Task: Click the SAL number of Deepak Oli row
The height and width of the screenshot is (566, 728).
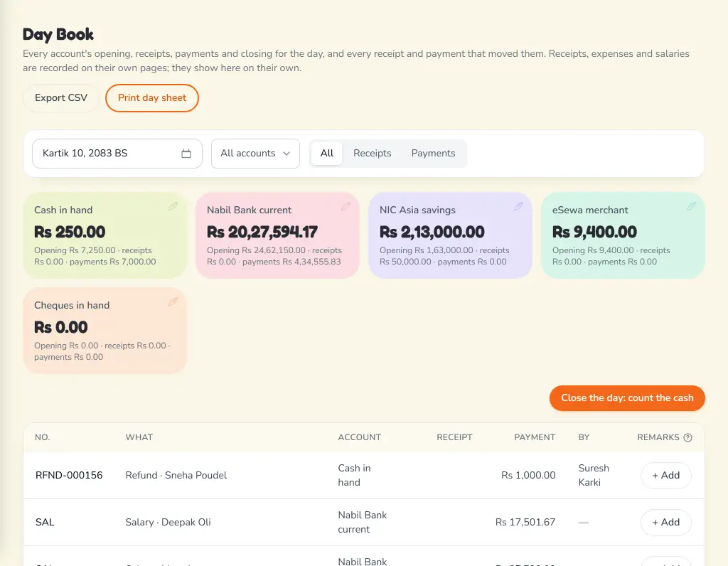Action: tap(45, 523)
